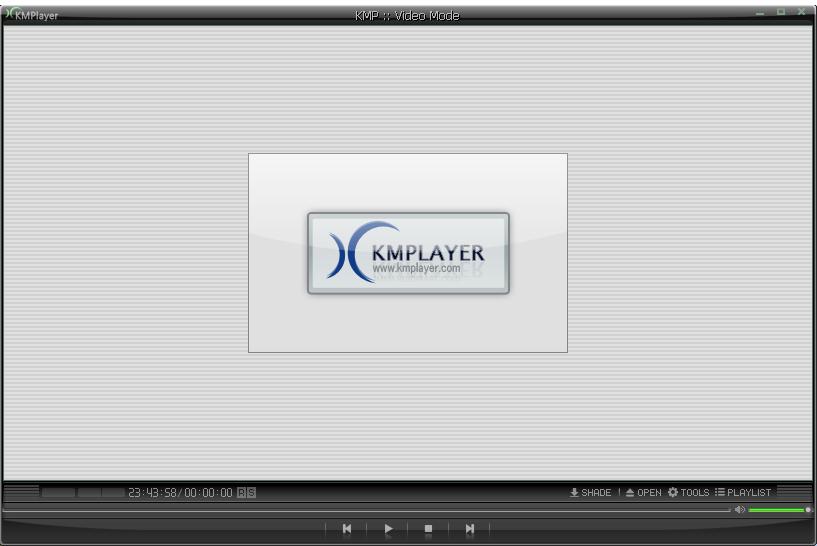Mute audio with the speaker icon
Screen dimensions: 817x546
[739, 510]
